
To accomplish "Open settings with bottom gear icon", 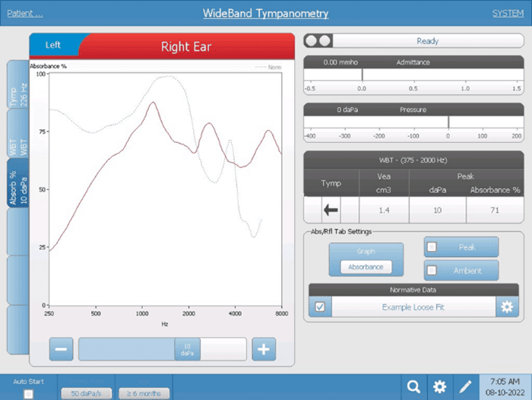I will pos(439,386).
